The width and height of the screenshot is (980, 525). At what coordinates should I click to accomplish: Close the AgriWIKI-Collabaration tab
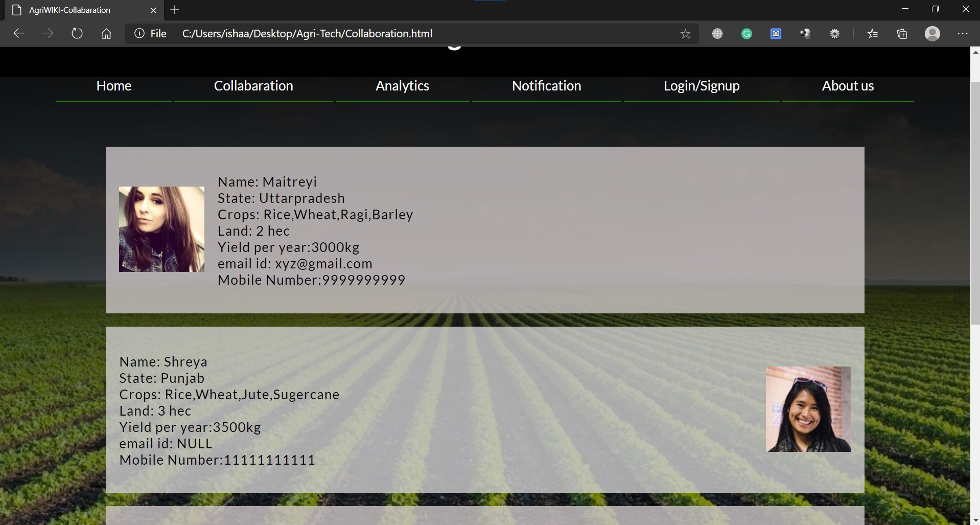click(x=153, y=10)
